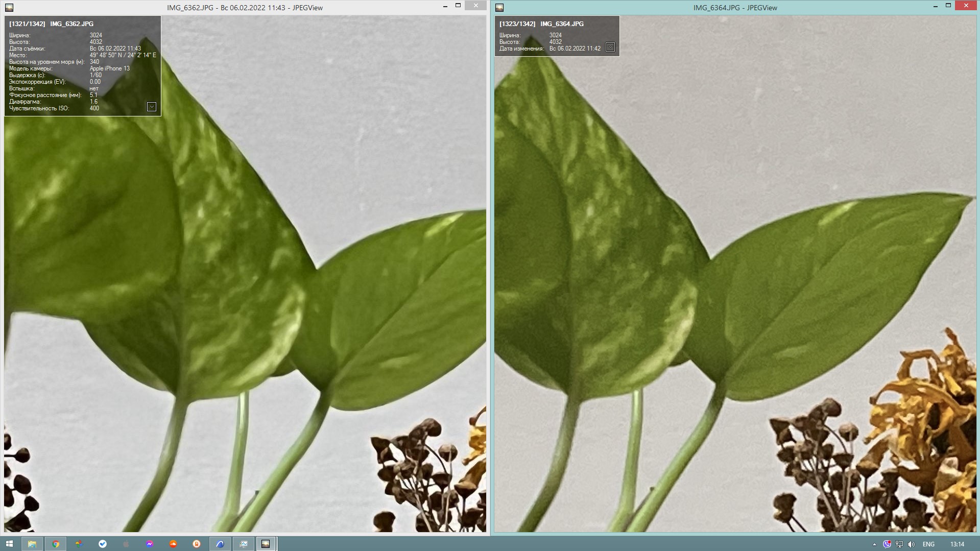Click the 'Дата съёмки:' label

[x=27, y=49]
